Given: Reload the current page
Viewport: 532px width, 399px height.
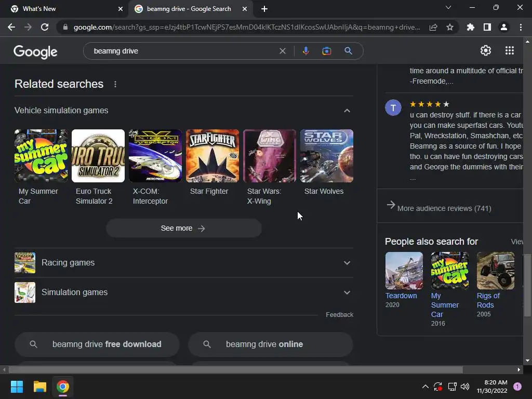Looking at the screenshot, I should coord(45,27).
